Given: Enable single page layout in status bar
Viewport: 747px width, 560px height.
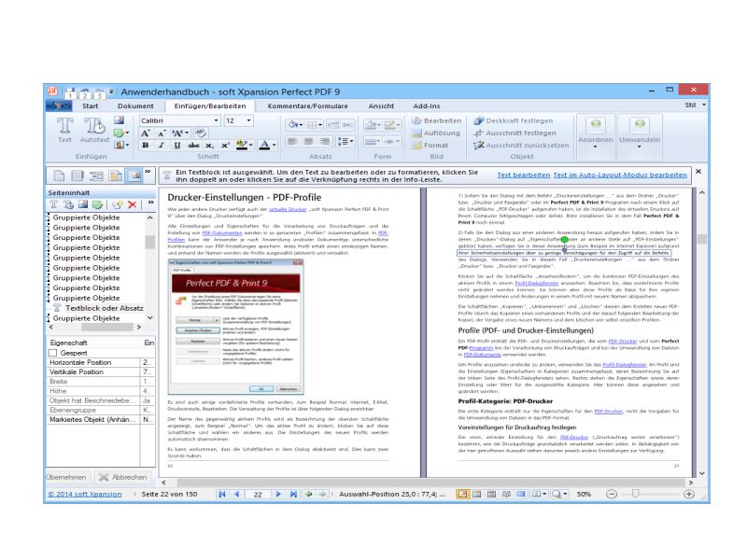Looking at the screenshot, I should click(461, 495).
